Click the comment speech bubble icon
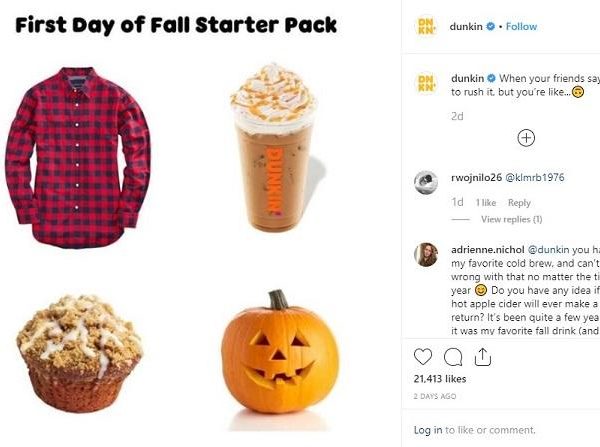This screenshot has height=447, width=600. point(452,357)
